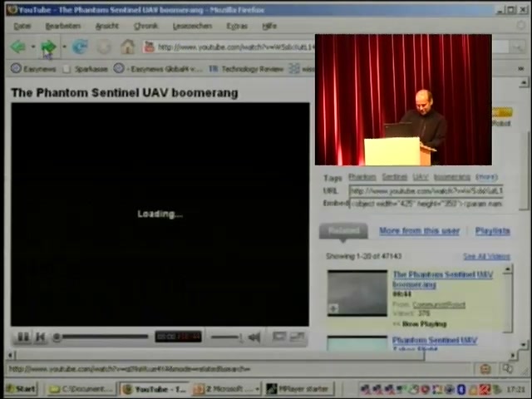Switch the player to full screen icon
The height and width of the screenshot is (399, 532).
(297, 336)
